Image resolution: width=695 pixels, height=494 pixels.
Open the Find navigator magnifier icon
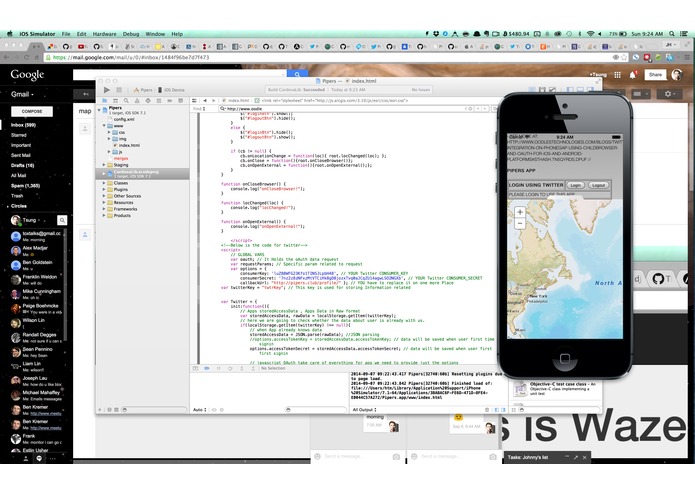(126, 101)
